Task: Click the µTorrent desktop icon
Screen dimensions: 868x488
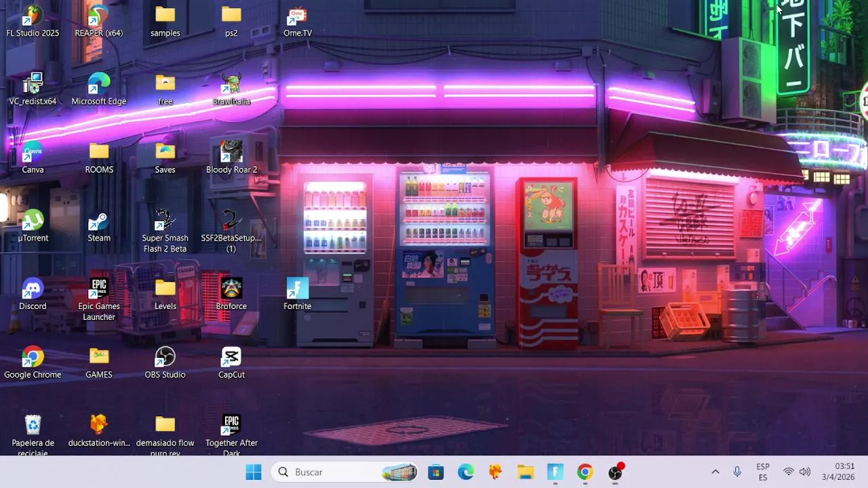Action: [33, 226]
